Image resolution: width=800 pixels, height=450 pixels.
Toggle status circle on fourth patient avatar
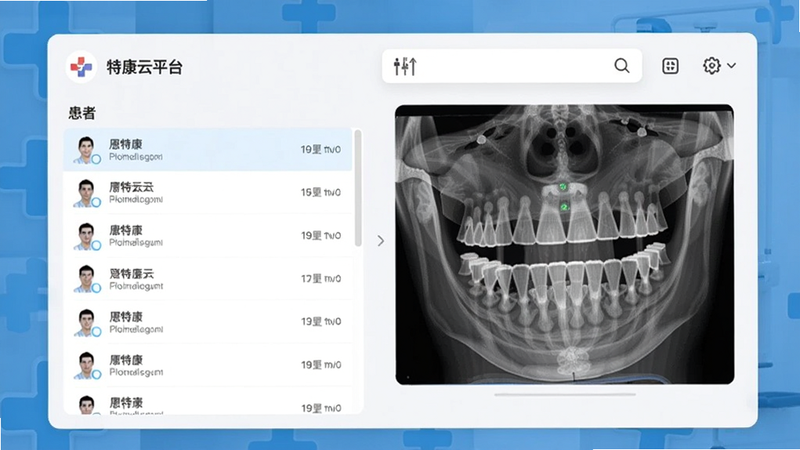(x=95, y=288)
